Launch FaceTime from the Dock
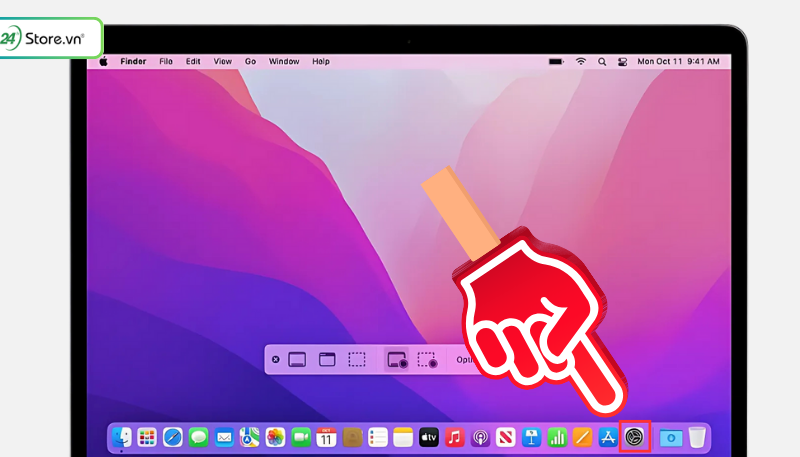Viewport: 800px width, 457px height. (301, 437)
